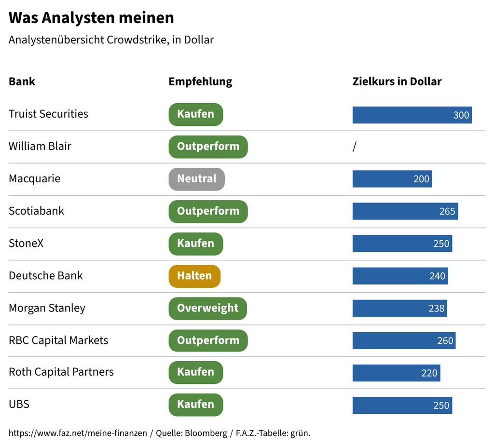The height and width of the screenshot is (448, 494).
Task: Click the 240 bar for Deutsche Bank
Action: [x=400, y=276]
